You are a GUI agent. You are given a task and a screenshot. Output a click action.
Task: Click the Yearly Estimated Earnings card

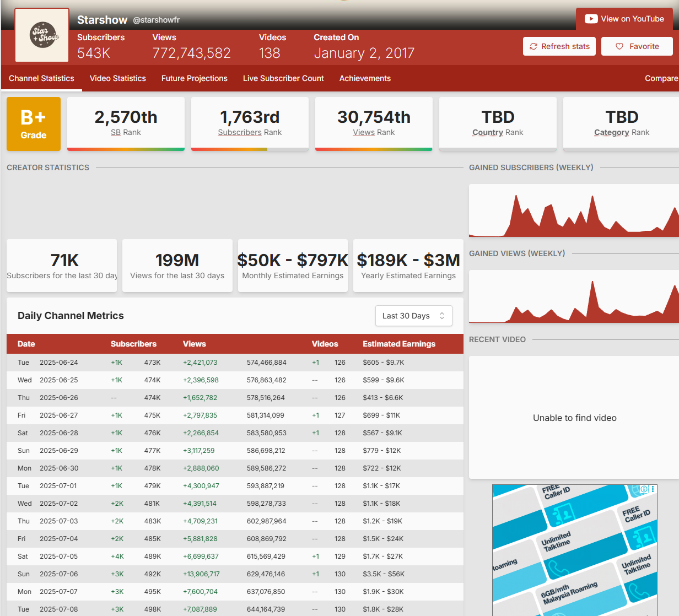pos(408,266)
